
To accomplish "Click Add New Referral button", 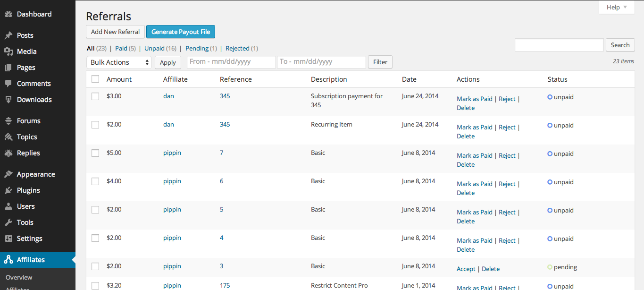I will [x=116, y=32].
